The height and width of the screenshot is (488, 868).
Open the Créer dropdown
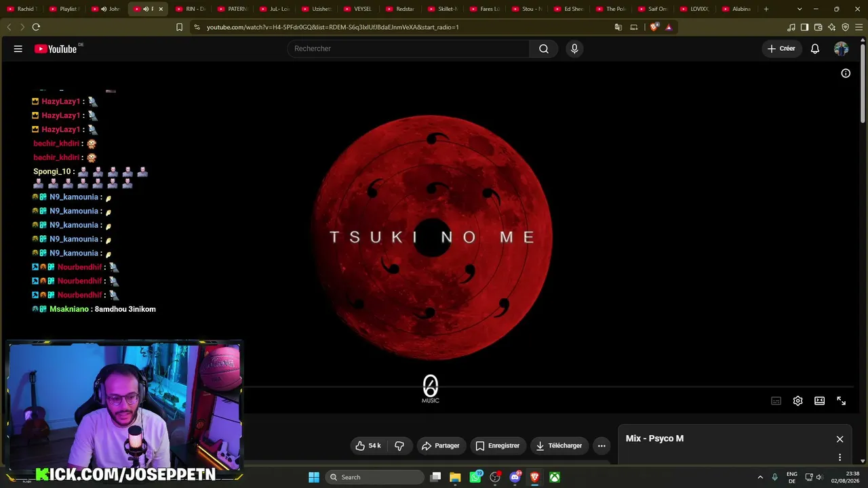781,49
